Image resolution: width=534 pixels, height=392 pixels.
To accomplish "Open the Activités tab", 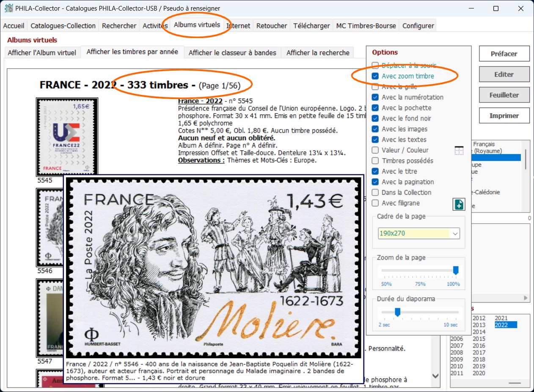I will [x=155, y=26].
